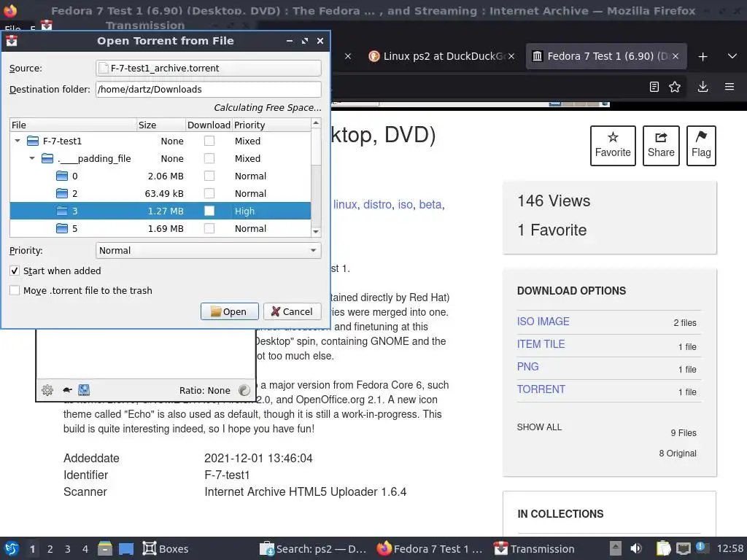Open the Priority dropdown set to Normal
The image size is (747, 560).
click(208, 251)
